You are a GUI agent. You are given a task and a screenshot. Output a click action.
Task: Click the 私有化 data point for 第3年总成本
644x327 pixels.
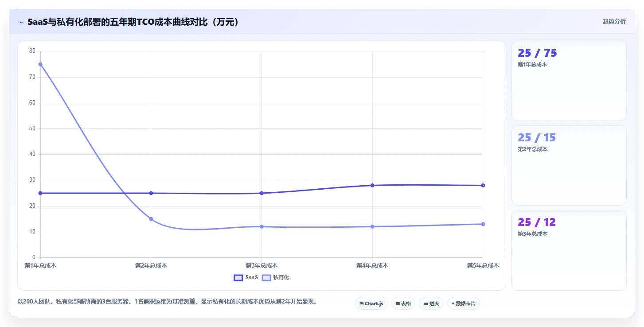coord(262,227)
